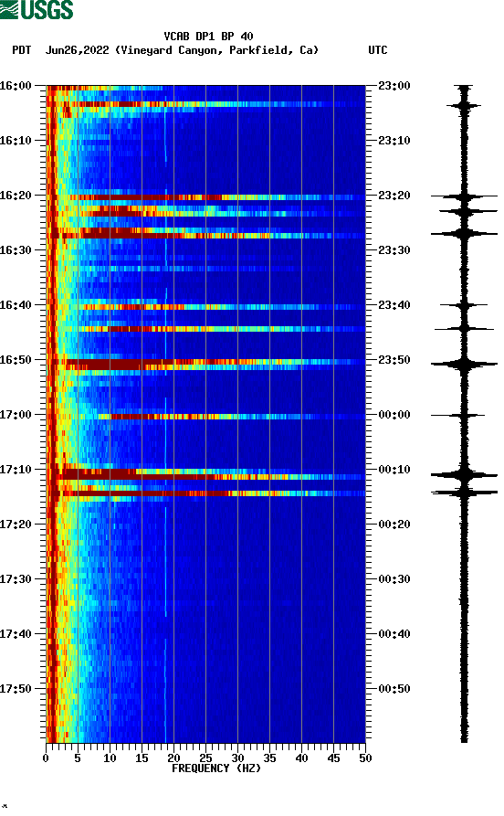Click the 17:30 PDT time label

tap(16, 579)
